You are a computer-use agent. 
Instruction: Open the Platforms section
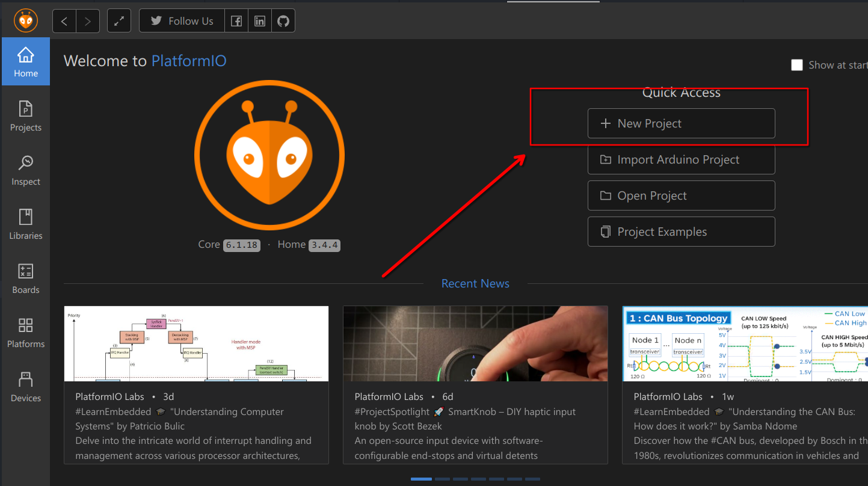click(25, 332)
